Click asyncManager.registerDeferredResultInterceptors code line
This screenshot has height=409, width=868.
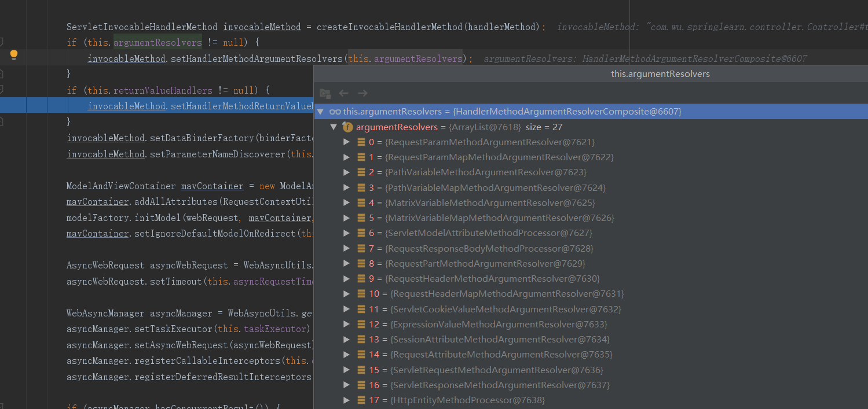190,377
